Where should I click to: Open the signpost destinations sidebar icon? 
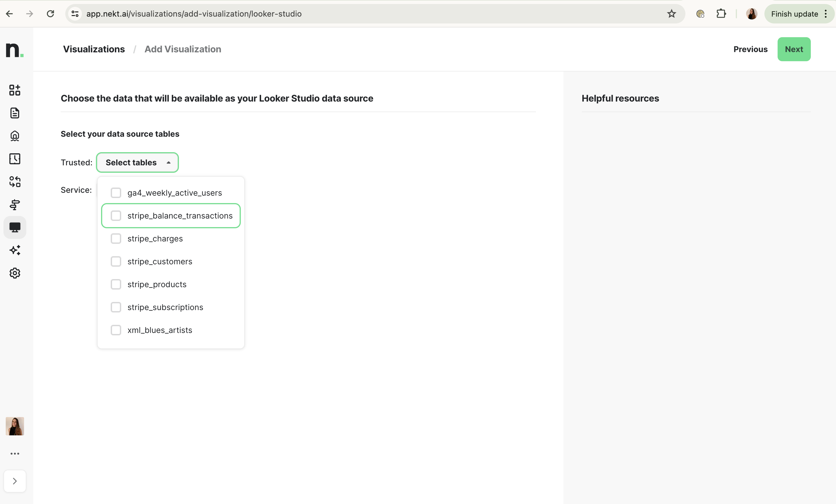[15, 205]
